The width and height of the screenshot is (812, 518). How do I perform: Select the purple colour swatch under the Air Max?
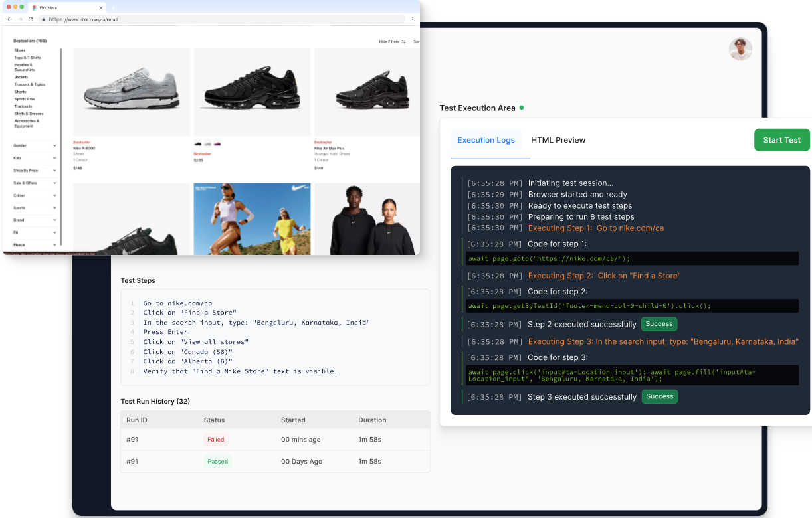pyautogui.click(x=217, y=144)
